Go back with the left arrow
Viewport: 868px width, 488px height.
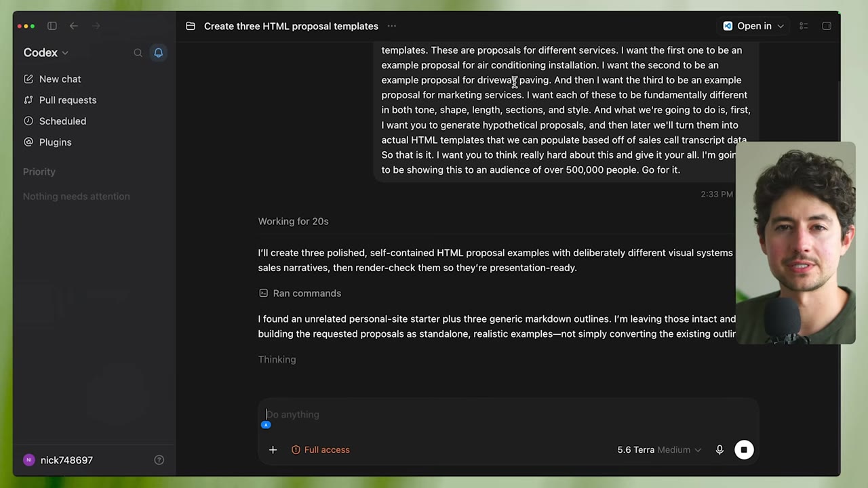pos(74,26)
